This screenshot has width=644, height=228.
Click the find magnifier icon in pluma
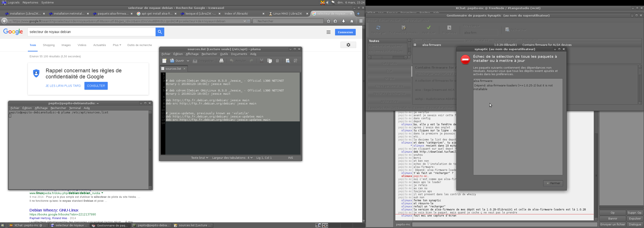coord(288,61)
